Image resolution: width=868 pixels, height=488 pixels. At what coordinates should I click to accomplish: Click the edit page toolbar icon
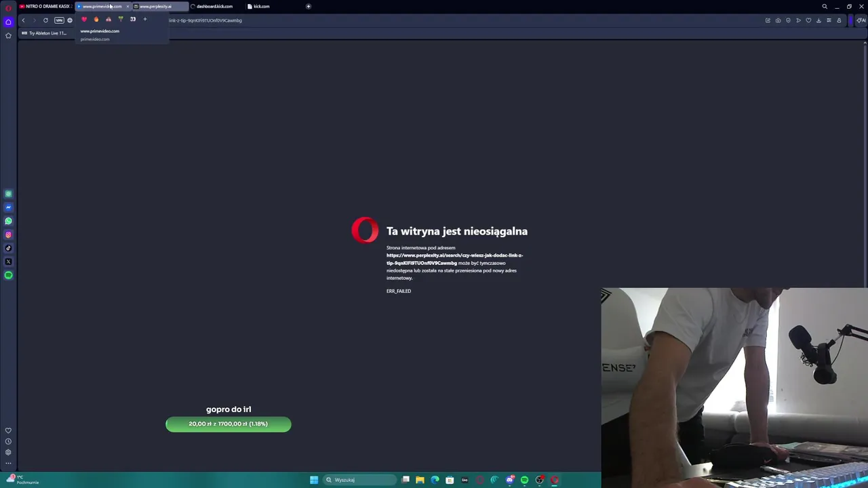(x=768, y=20)
